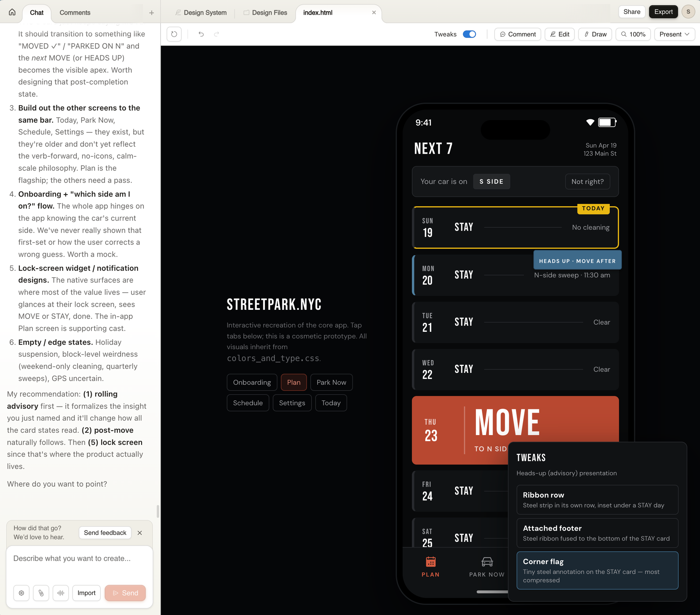Click the reload icon above the canvas
Screen dimensions: 700x615
[x=174, y=34]
